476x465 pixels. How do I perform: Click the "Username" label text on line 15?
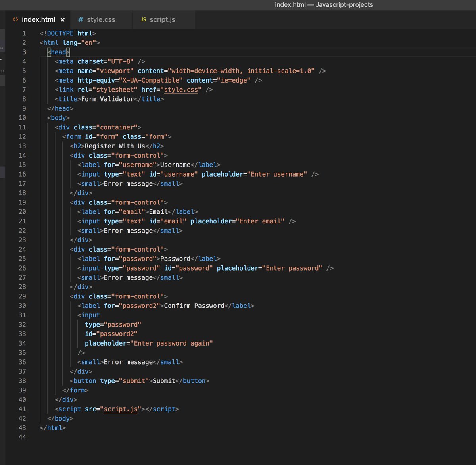click(175, 165)
